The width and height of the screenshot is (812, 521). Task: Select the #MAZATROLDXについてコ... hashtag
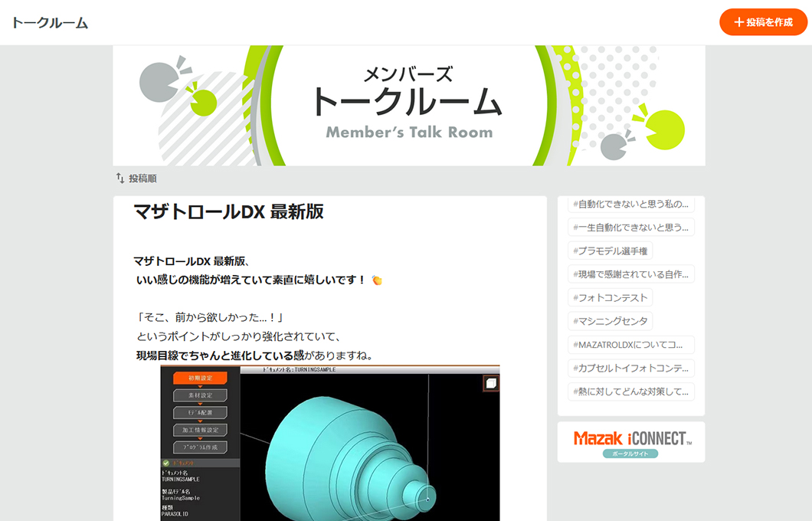pyautogui.click(x=630, y=345)
